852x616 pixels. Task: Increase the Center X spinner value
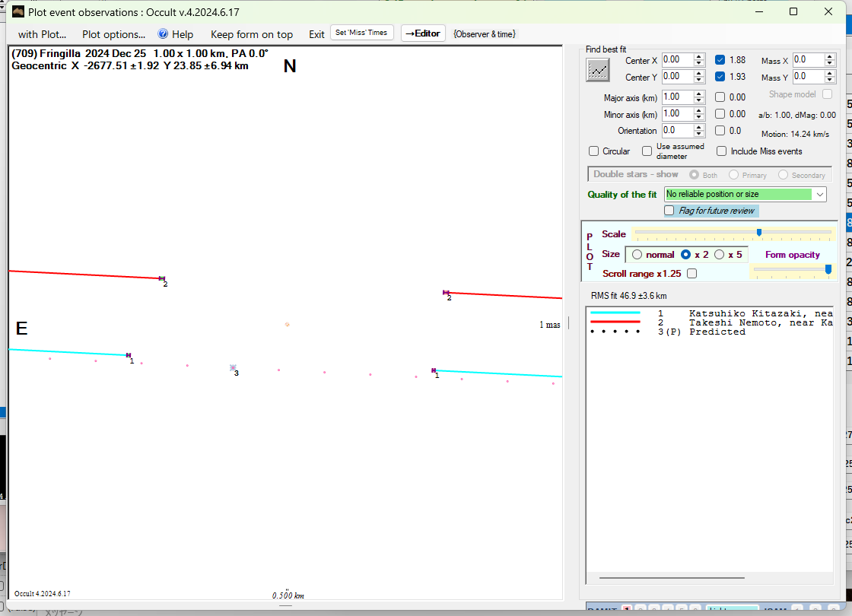coord(699,56)
